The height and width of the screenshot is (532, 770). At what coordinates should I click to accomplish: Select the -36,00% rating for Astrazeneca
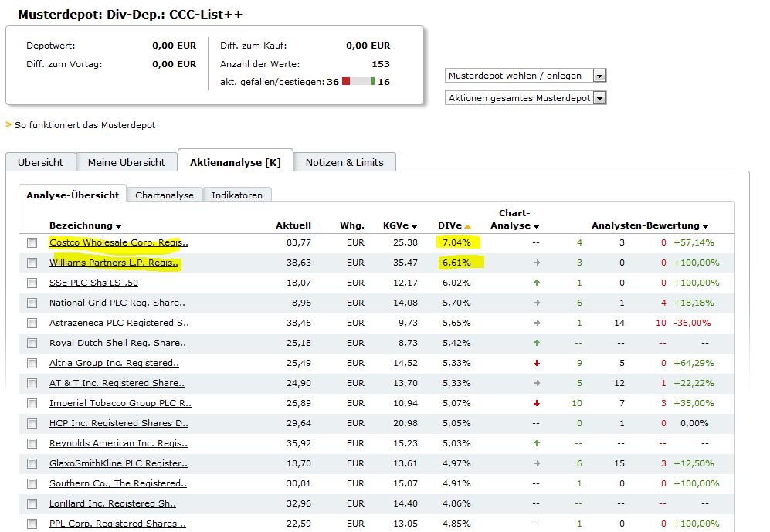tap(692, 323)
